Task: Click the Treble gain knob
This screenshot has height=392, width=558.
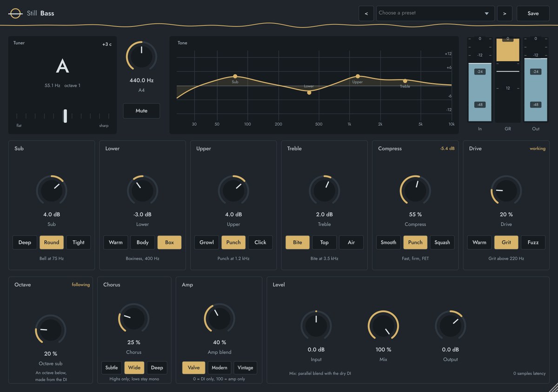Action: click(324, 190)
